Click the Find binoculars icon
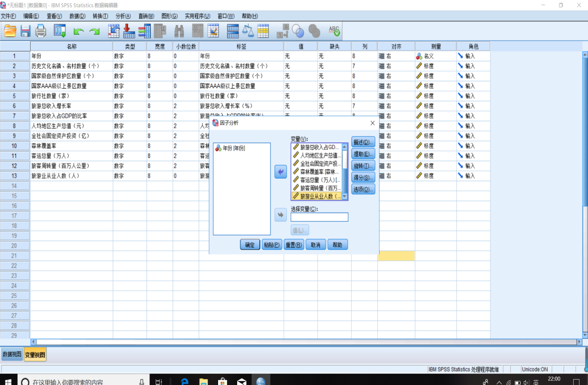The width and height of the screenshot is (588, 385). (x=179, y=31)
